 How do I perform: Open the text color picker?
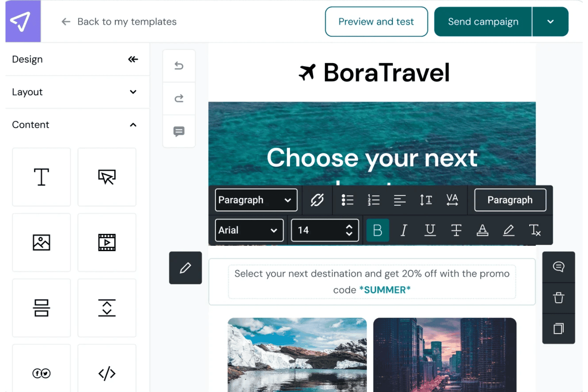click(x=482, y=230)
